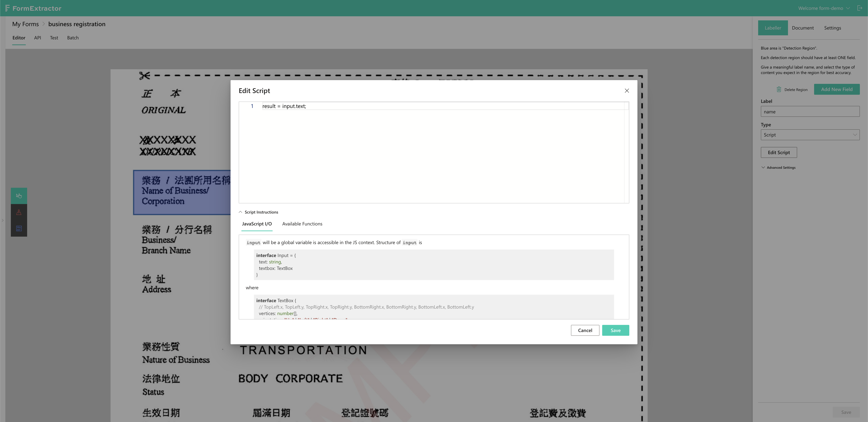
Task: Click the FormExtractor logo icon
Action: pos(7,8)
